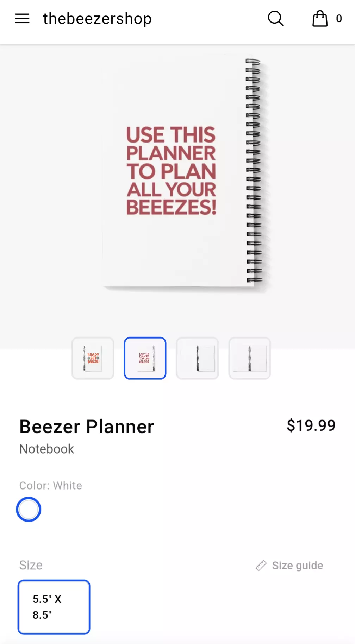This screenshot has width=355, height=644.
Task: Click the Color: White label
Action: pyautogui.click(x=51, y=486)
